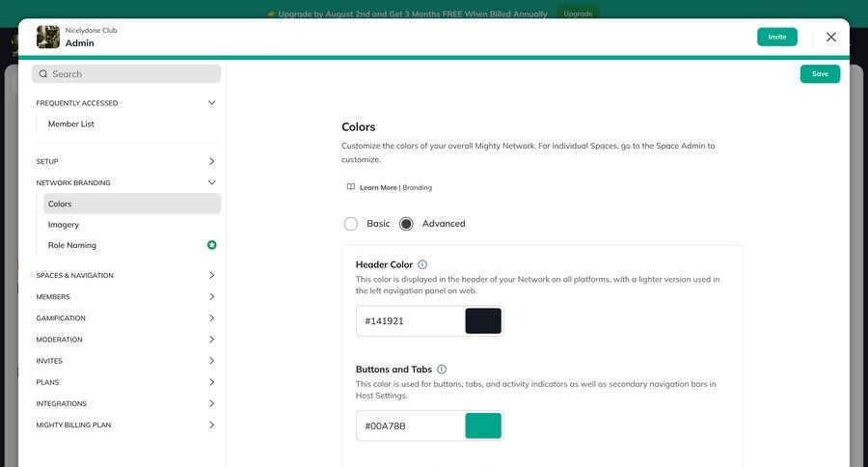
Task: Open the Header Color info icon
Action: (x=422, y=264)
